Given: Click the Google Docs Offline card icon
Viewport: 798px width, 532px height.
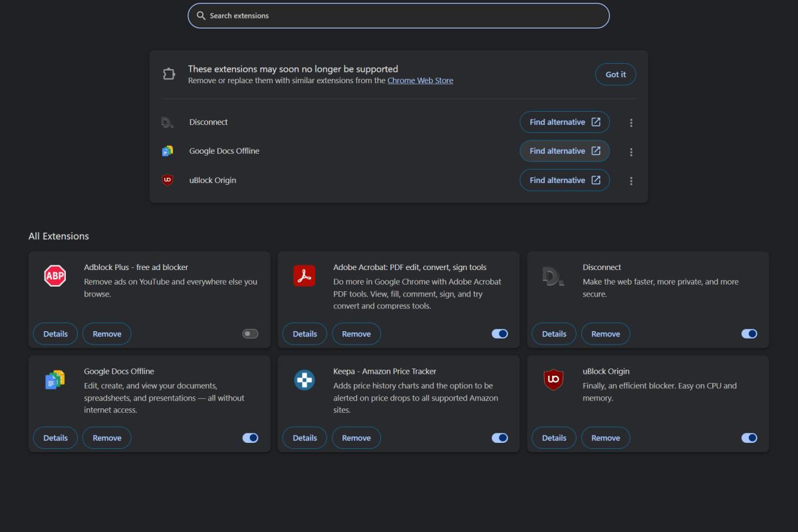Looking at the screenshot, I should coord(55,380).
